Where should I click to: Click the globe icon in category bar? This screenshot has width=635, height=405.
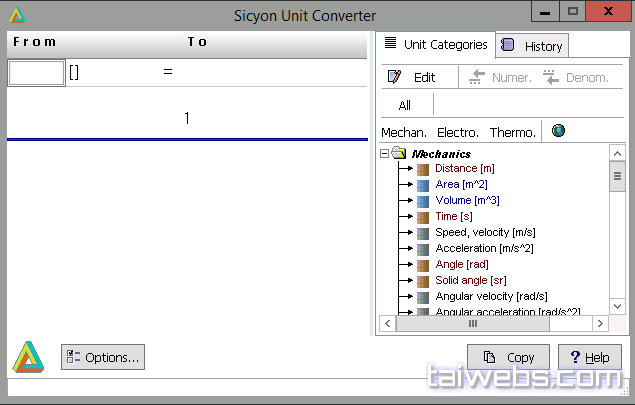pyautogui.click(x=558, y=131)
